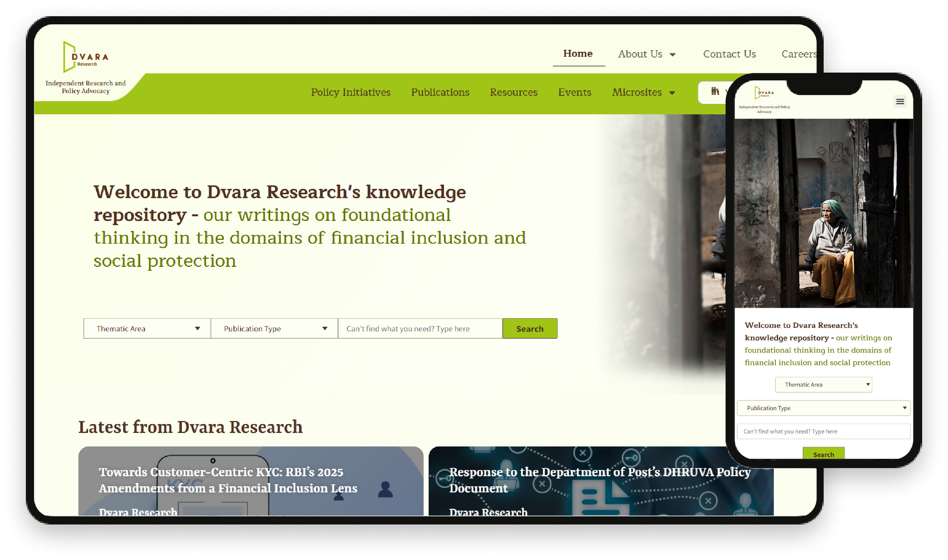
Task: Expand the About Us dropdown arrow
Action: pos(673,54)
